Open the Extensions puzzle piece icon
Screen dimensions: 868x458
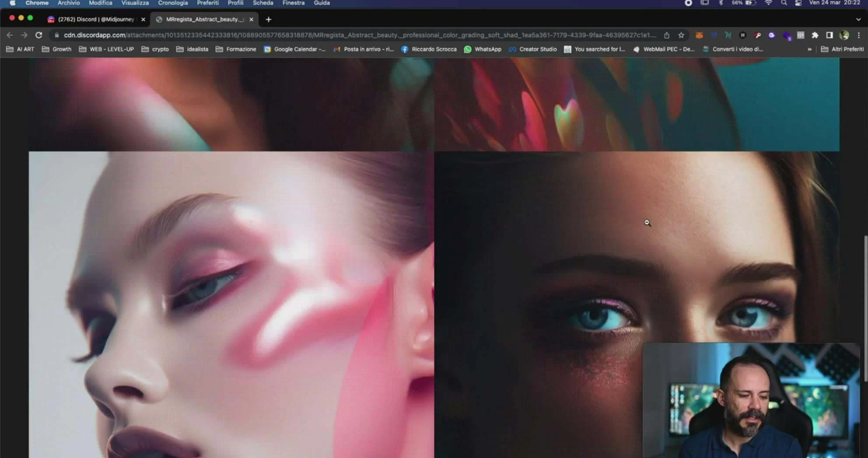pos(815,35)
